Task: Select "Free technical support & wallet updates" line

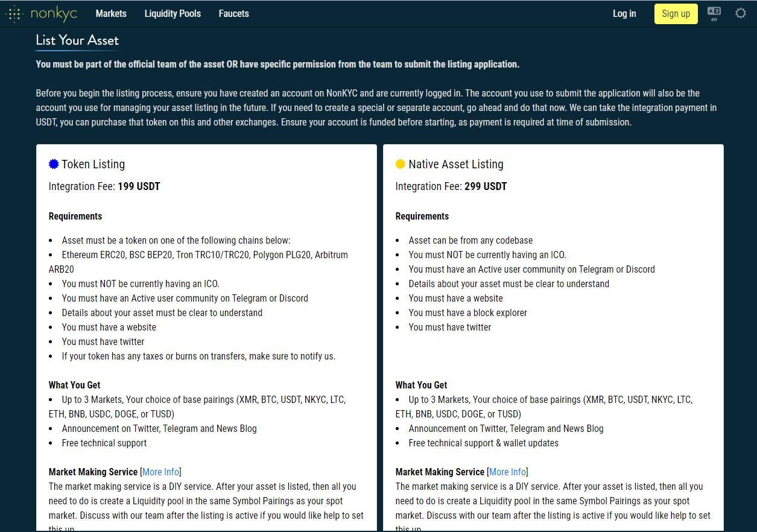Action: (484, 443)
